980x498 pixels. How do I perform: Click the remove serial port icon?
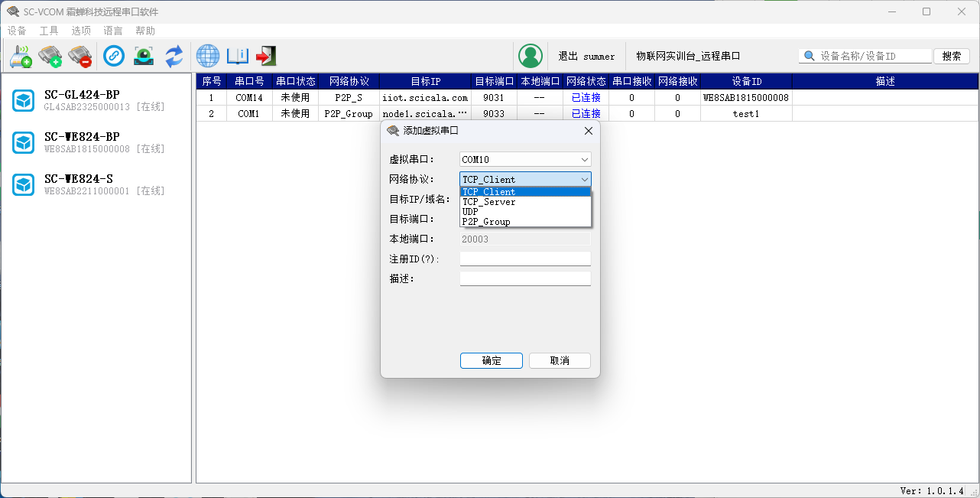tap(80, 56)
